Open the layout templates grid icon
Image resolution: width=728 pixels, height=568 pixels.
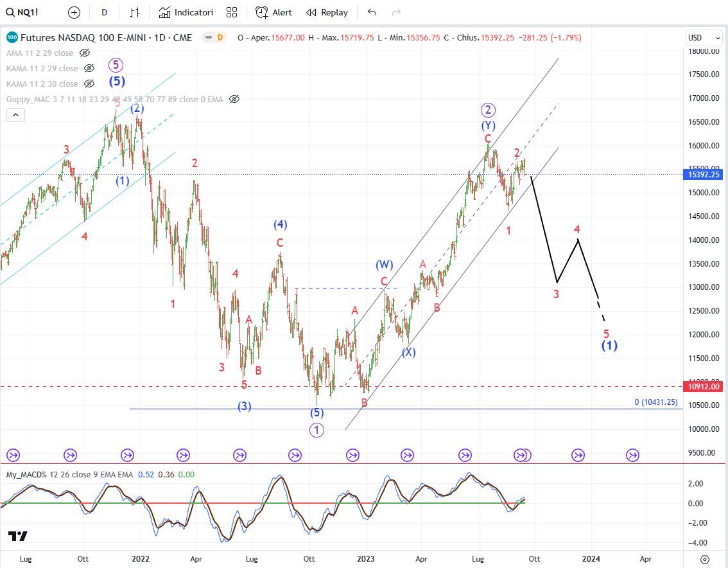(x=232, y=13)
